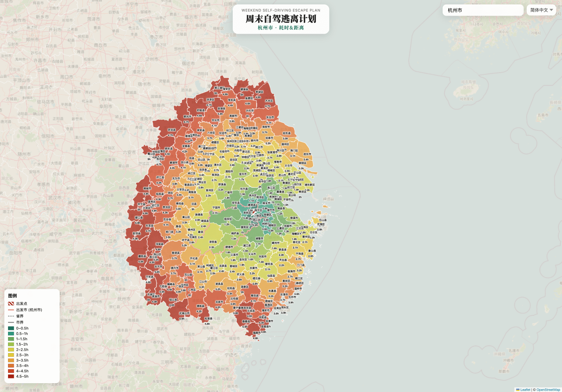This screenshot has width=562, height=392.
Task: Open the Leaflet attribution link
Action: [x=525, y=390]
